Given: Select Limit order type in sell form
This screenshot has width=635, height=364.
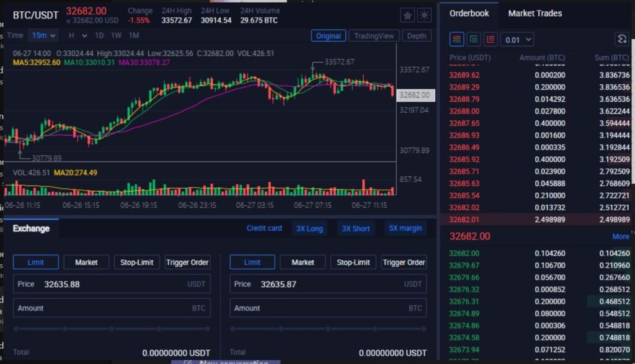Looking at the screenshot, I should coord(252,262).
